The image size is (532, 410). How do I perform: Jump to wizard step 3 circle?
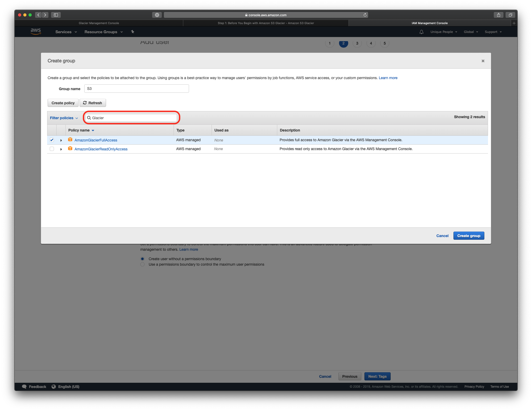pyautogui.click(x=357, y=43)
